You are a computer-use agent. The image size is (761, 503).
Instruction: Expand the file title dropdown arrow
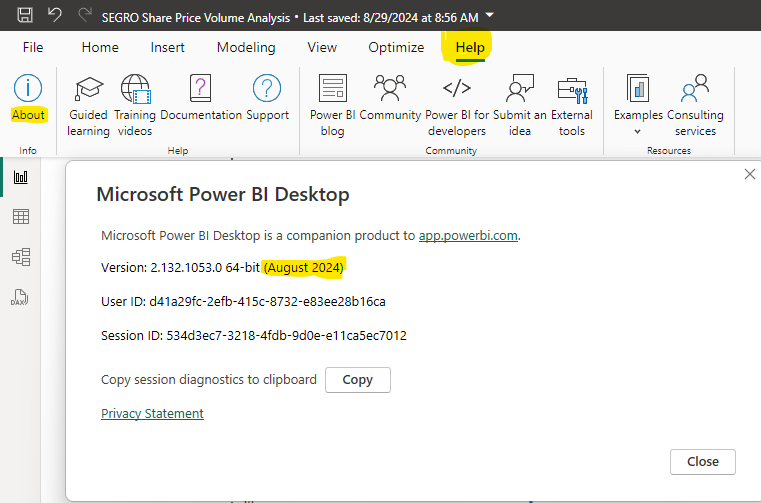(x=490, y=16)
